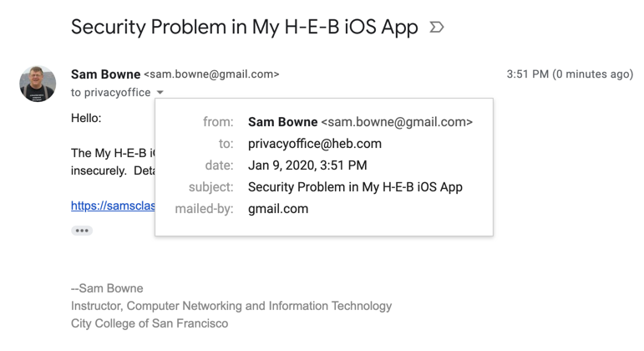This screenshot has width=644, height=351.
Task: Click the date value Jan 9, 2020
Action: click(x=307, y=165)
